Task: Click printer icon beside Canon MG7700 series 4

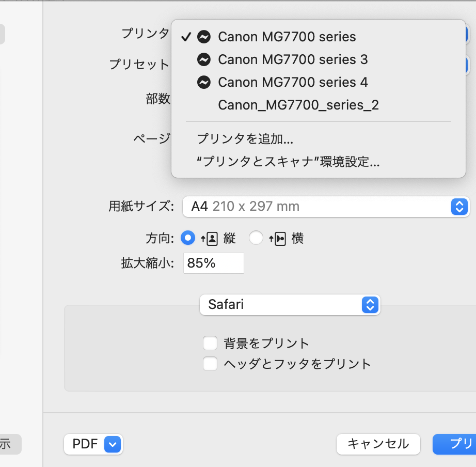Action: (204, 82)
